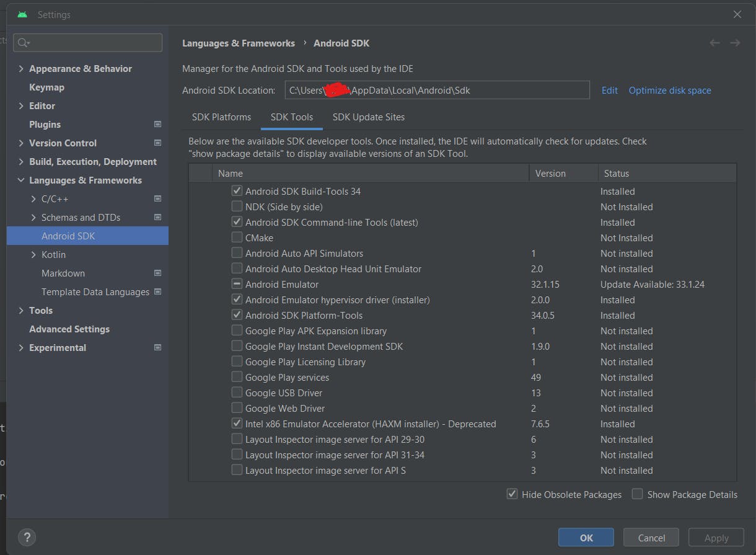Click the Android SDK Location field
Viewport: 756px width, 555px height.
pyautogui.click(x=437, y=91)
